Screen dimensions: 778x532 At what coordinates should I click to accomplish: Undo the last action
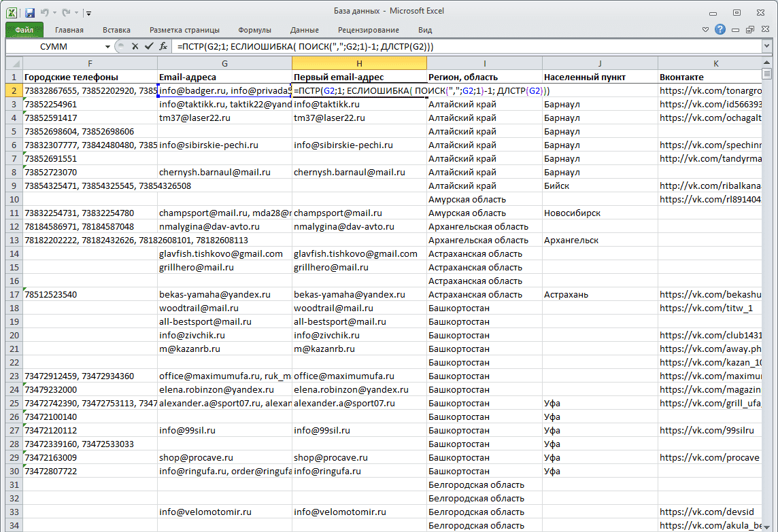(45, 12)
